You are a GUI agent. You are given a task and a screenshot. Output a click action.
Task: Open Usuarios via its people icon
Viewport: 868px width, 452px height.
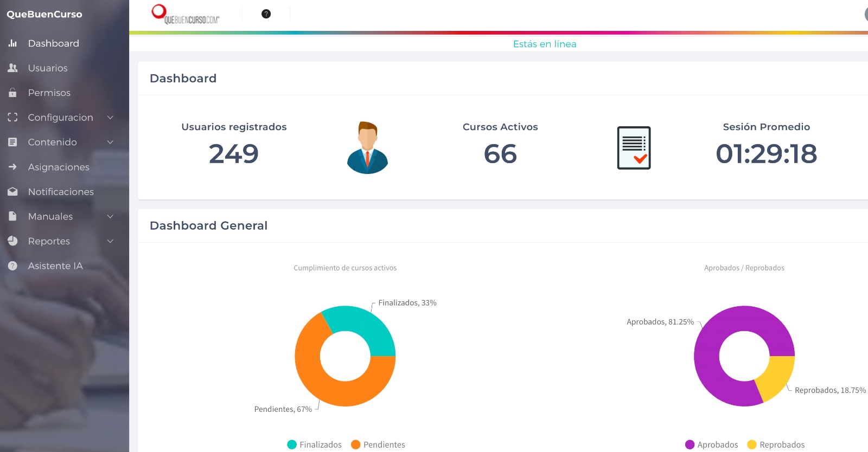click(x=12, y=68)
